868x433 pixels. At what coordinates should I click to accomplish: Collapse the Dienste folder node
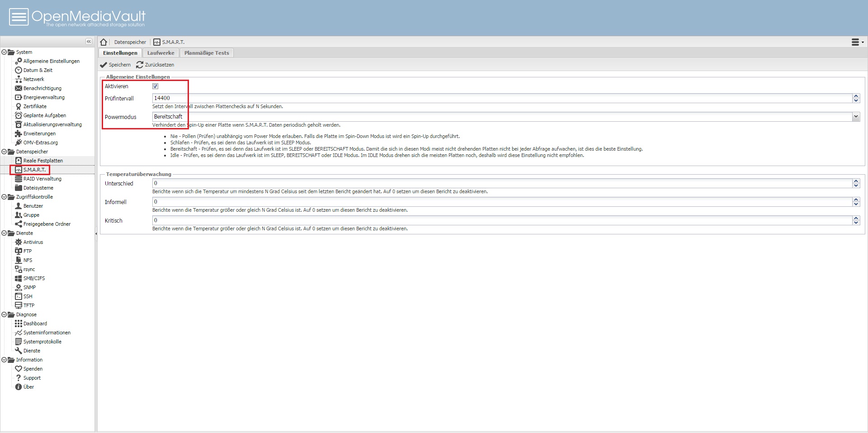pyautogui.click(x=4, y=233)
